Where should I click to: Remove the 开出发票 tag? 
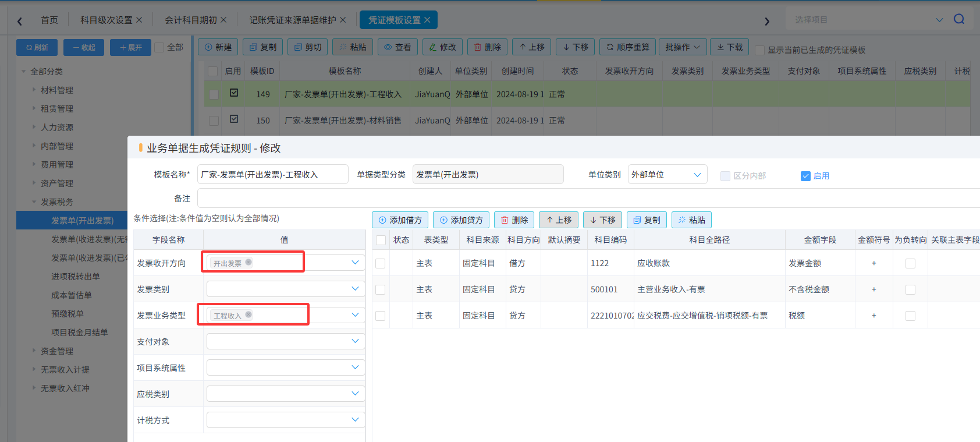(248, 262)
